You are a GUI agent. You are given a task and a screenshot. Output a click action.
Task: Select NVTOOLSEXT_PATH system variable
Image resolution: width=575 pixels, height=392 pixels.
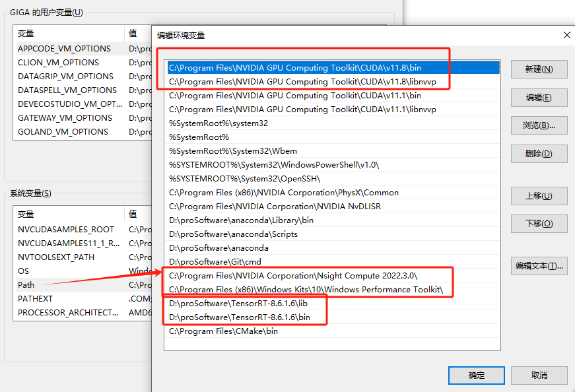coord(83,257)
